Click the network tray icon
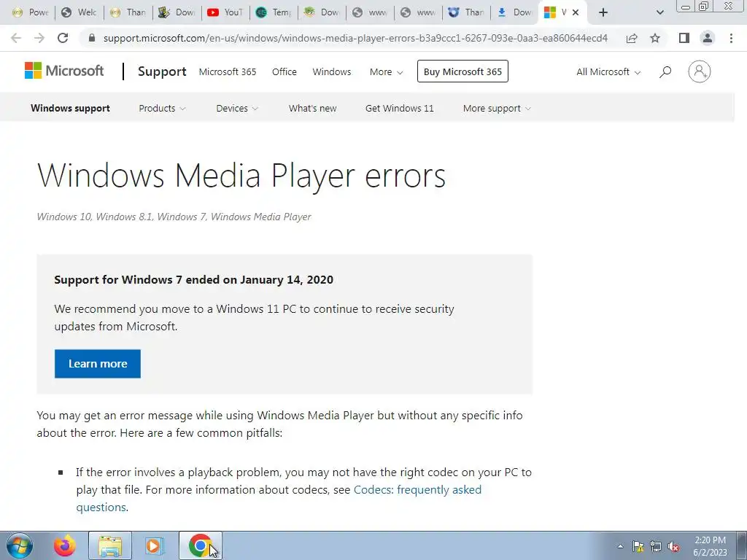 click(x=656, y=547)
